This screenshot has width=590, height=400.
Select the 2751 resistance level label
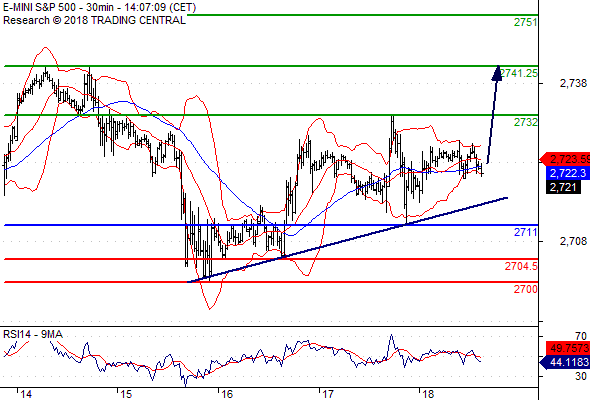pyautogui.click(x=526, y=22)
